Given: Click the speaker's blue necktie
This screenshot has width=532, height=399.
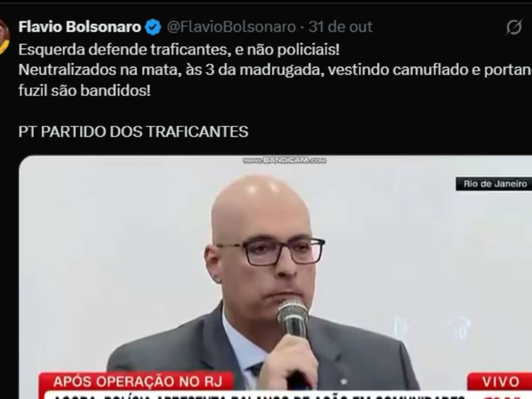Looking at the screenshot, I should click(x=256, y=369).
